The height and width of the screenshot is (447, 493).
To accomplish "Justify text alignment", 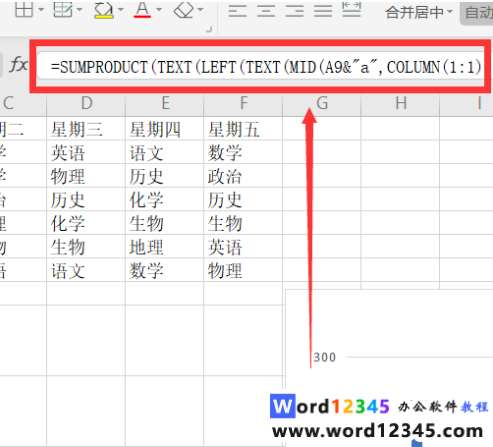I will 323,11.
